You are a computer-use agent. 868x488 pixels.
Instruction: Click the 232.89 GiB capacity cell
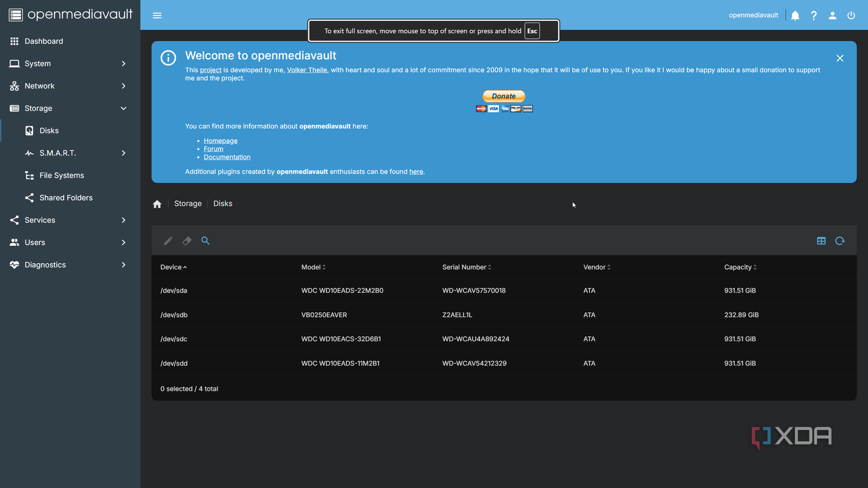tap(741, 315)
